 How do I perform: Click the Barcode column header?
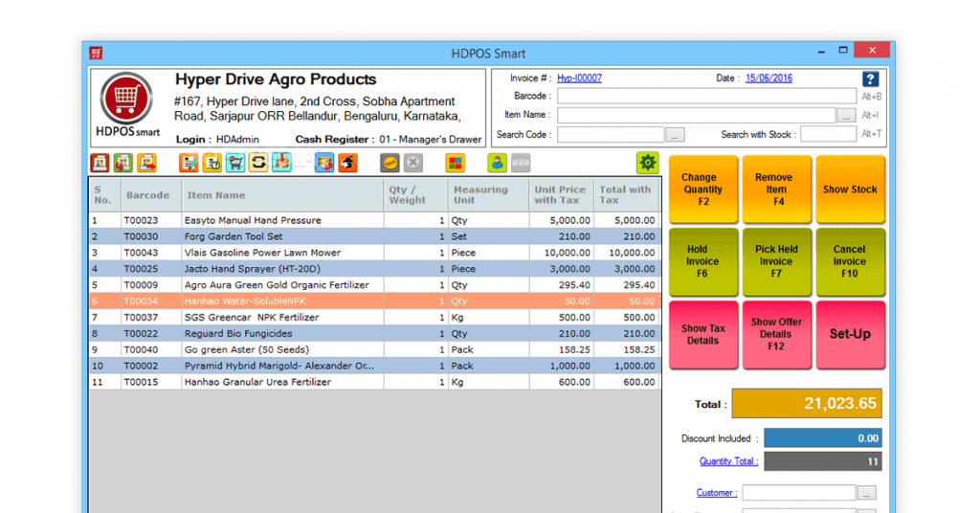[x=150, y=195]
